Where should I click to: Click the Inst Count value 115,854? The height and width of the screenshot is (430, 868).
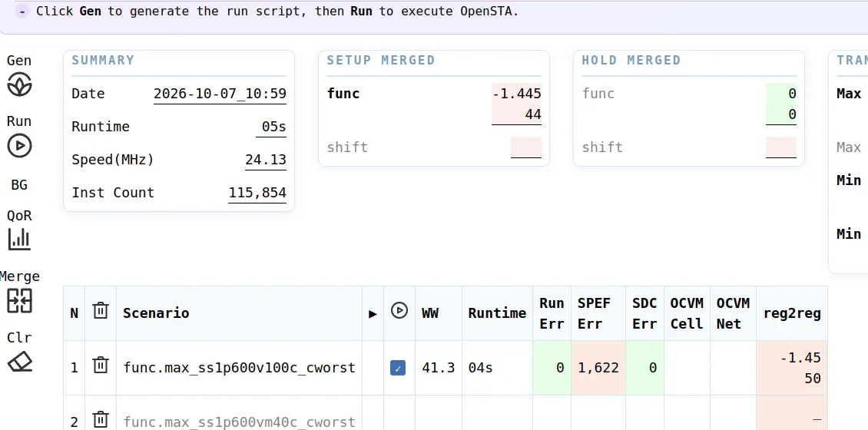coord(257,193)
